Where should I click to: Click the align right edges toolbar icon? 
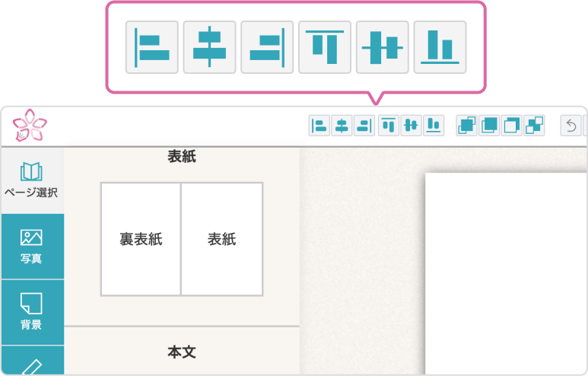tap(364, 126)
